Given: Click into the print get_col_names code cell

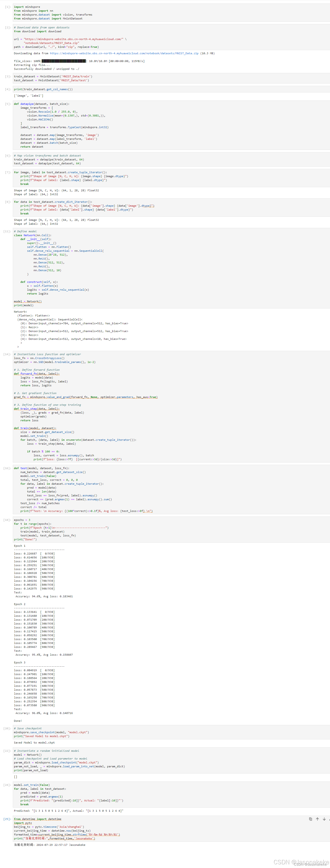Looking at the screenshot, I should point(171,89).
